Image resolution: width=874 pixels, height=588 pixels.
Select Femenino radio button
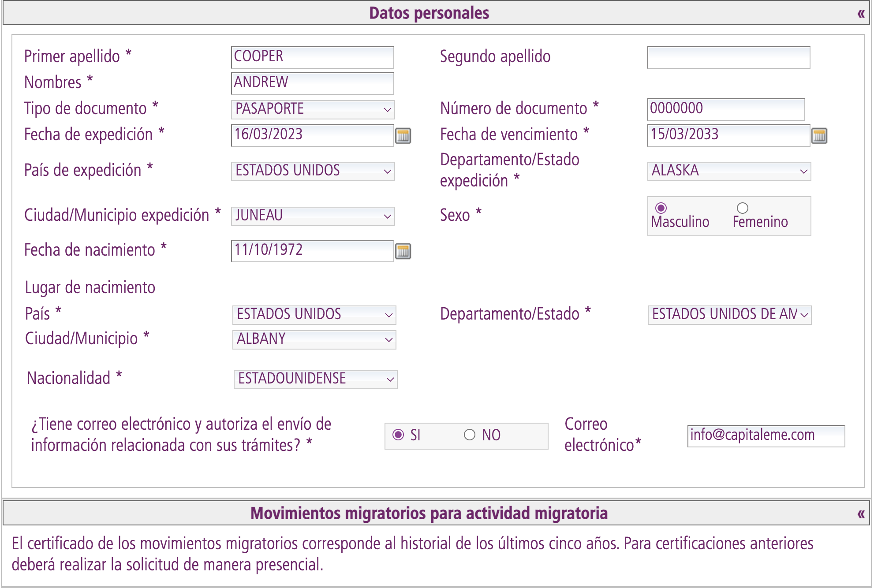[743, 208]
